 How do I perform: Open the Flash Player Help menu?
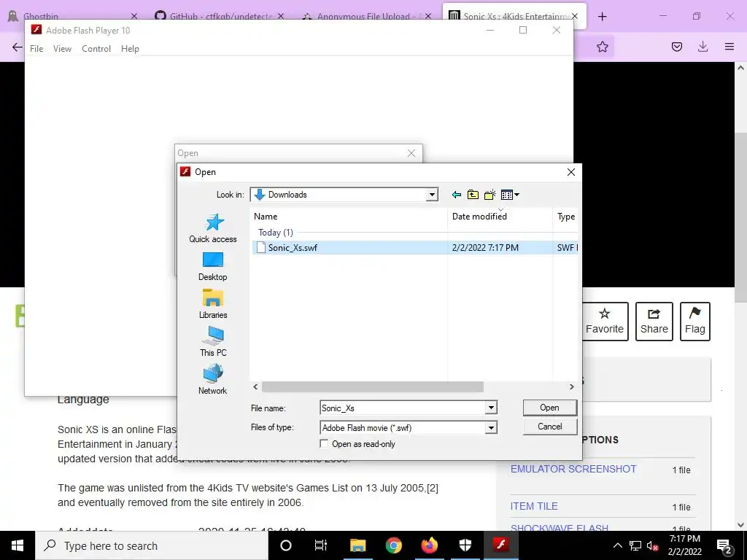(x=130, y=49)
